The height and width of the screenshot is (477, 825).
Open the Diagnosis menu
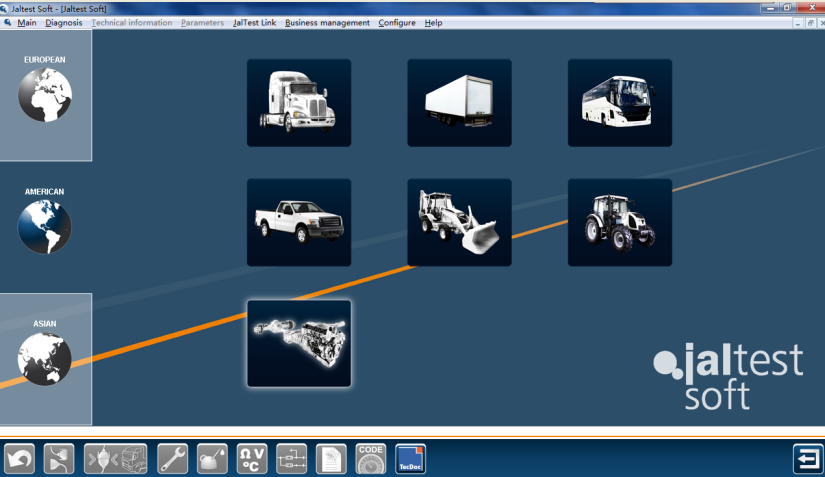click(64, 23)
